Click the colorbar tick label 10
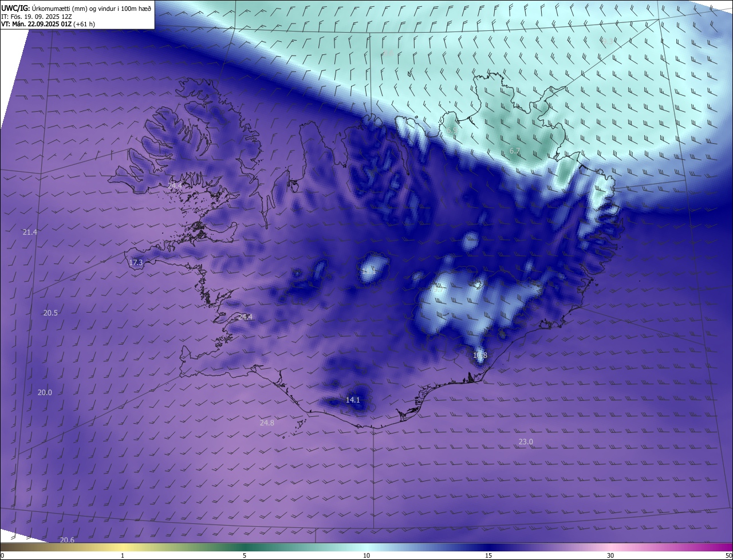733x560 pixels. [366, 555]
